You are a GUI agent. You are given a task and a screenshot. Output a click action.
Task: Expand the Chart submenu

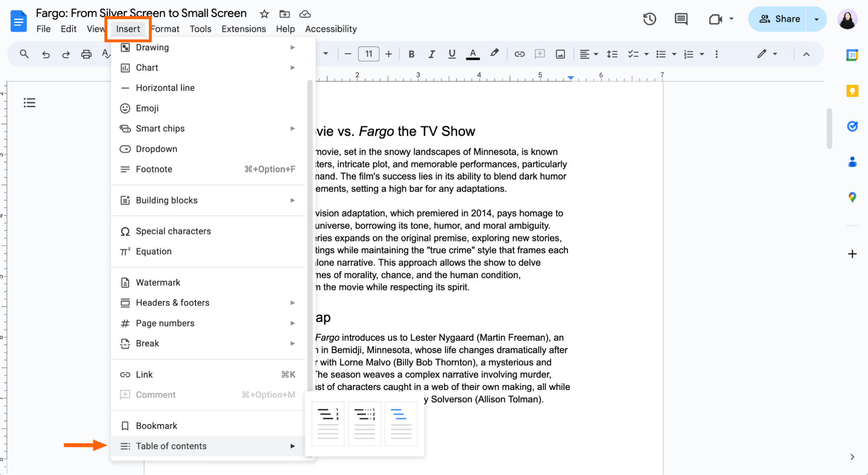(x=209, y=68)
